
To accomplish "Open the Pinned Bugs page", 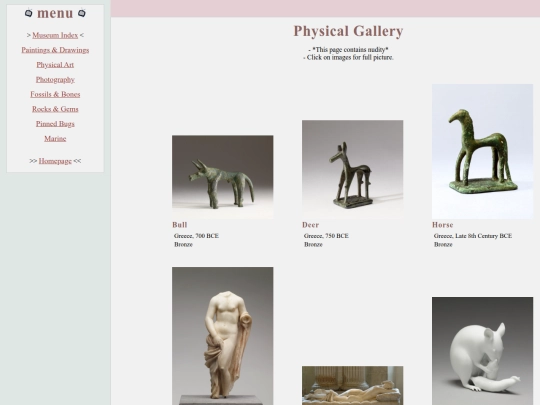I will [55, 124].
